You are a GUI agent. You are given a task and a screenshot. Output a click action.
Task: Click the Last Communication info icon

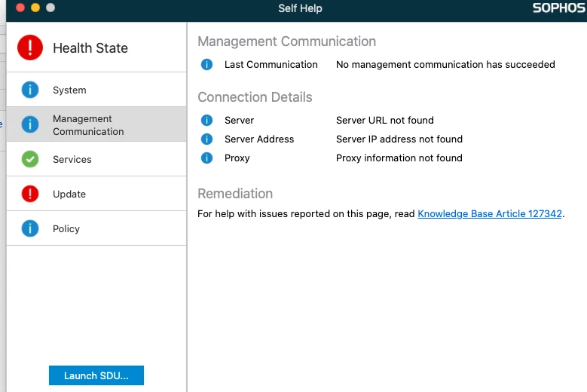coord(207,65)
